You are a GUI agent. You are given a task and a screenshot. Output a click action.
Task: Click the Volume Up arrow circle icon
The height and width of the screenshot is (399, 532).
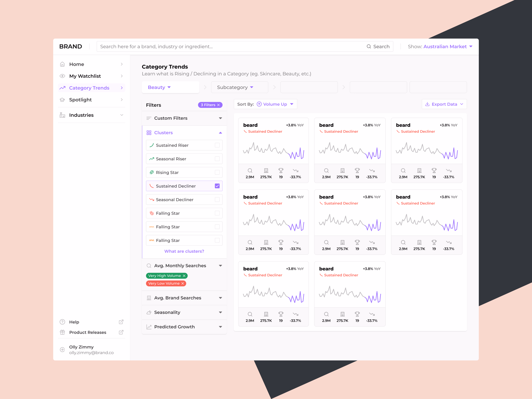pyautogui.click(x=259, y=104)
